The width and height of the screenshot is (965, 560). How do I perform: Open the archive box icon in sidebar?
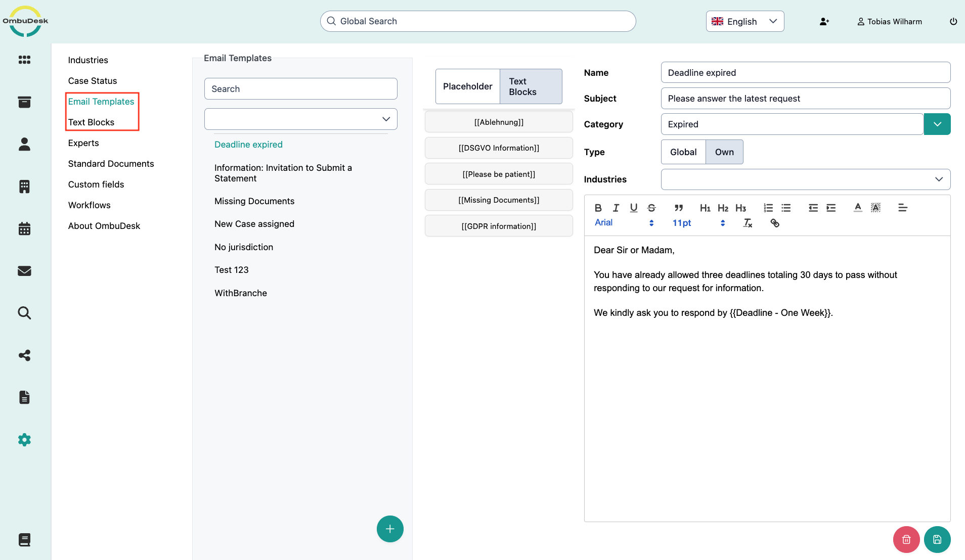[24, 102]
